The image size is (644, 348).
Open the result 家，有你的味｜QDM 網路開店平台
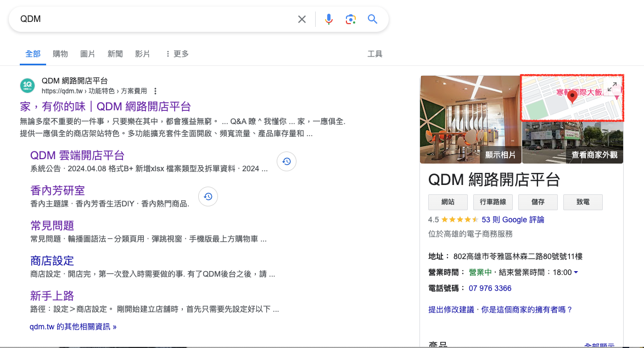105,107
